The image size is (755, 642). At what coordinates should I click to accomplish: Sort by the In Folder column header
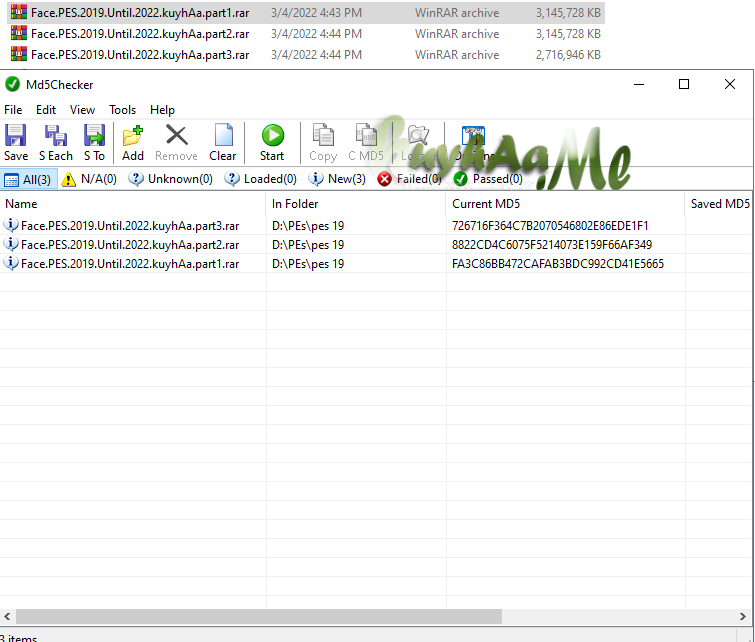pyautogui.click(x=356, y=204)
